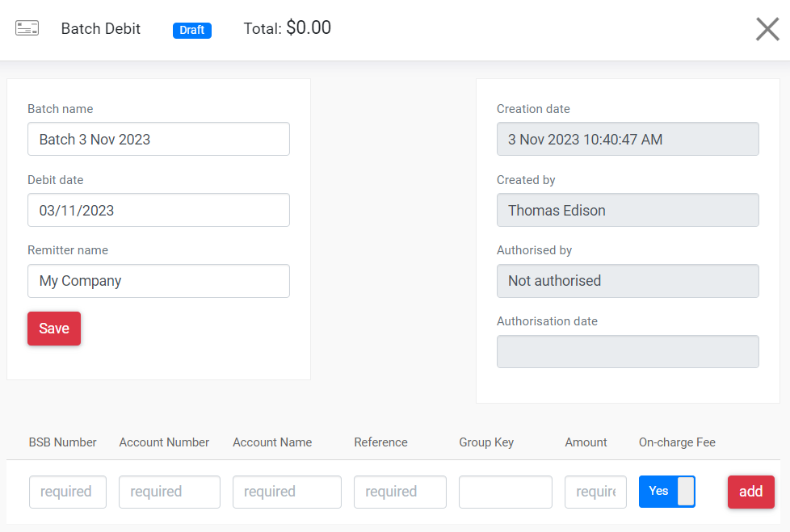The height and width of the screenshot is (532, 790).
Task: Click the Created by Thomas Edison field
Action: point(628,210)
